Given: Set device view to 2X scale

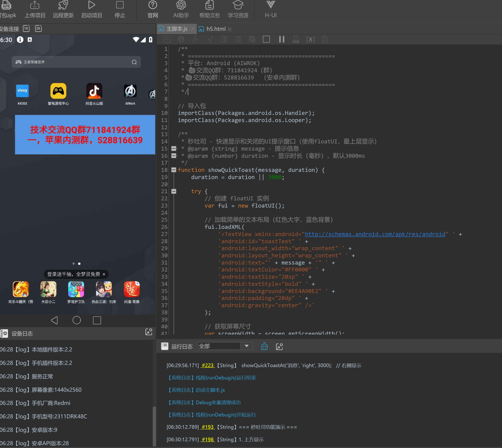Looking at the screenshot, I should 38,28.
